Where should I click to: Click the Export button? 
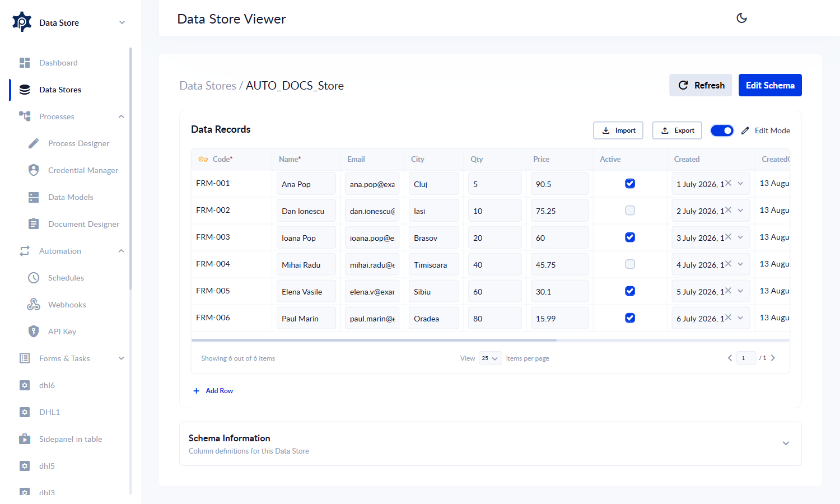click(x=677, y=130)
